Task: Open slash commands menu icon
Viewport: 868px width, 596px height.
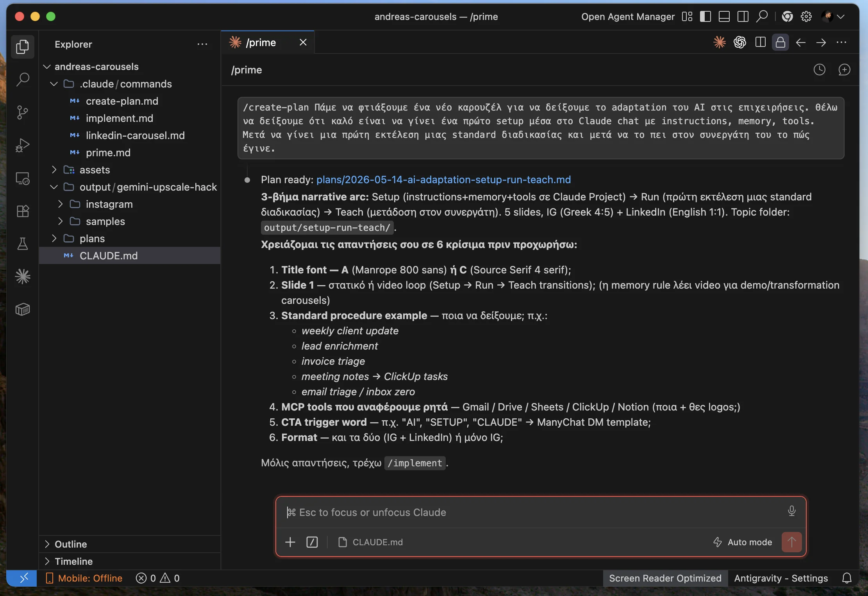Action: 312,542
